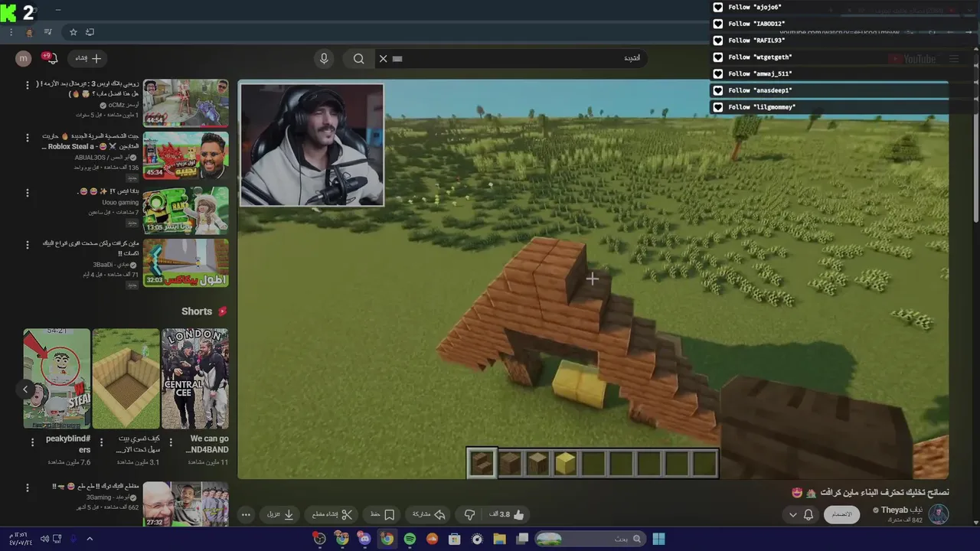Click the voice search microphone icon
This screenshot has width=980, height=551.
tap(324, 58)
